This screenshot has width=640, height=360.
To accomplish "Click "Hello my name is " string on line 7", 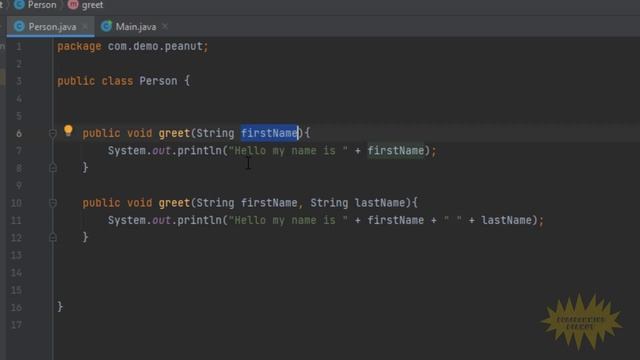I will pos(288,151).
